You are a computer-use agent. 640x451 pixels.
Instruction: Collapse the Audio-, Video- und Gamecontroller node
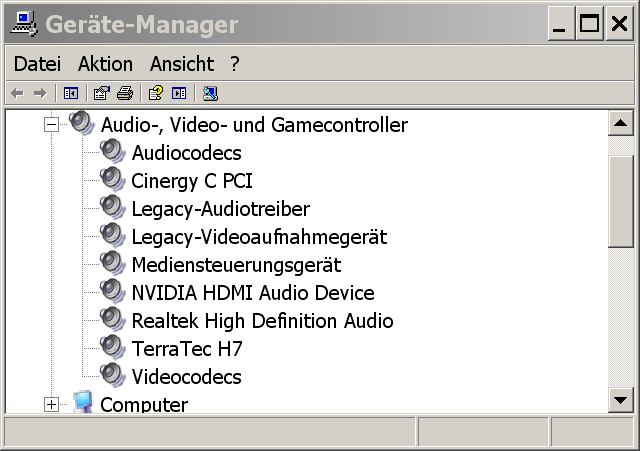tap(51, 125)
